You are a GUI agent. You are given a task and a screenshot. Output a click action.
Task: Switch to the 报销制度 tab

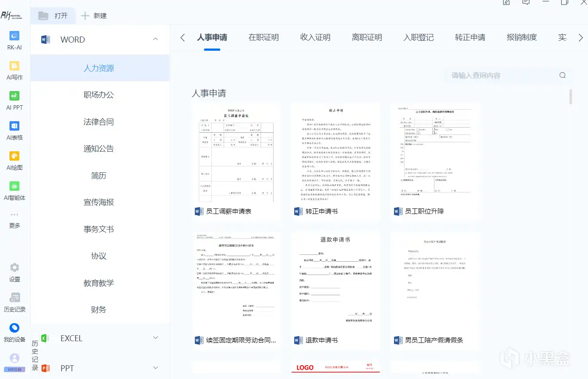522,37
